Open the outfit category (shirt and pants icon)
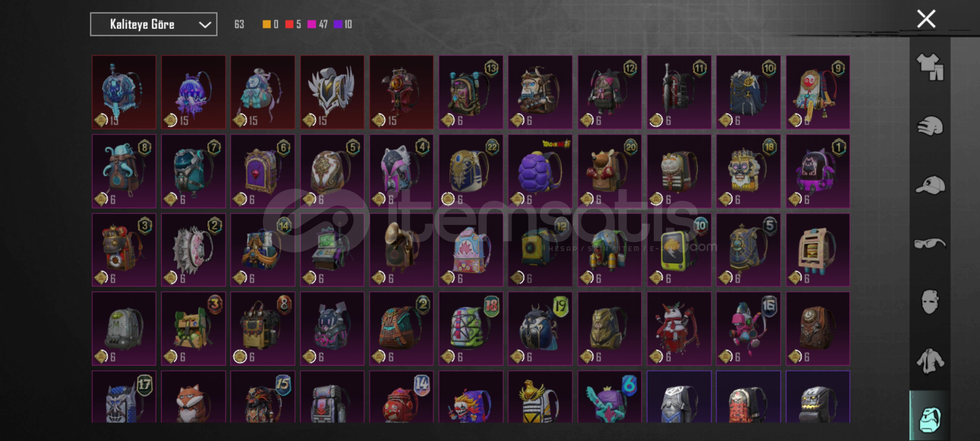This screenshot has width=980, height=441. 930,67
